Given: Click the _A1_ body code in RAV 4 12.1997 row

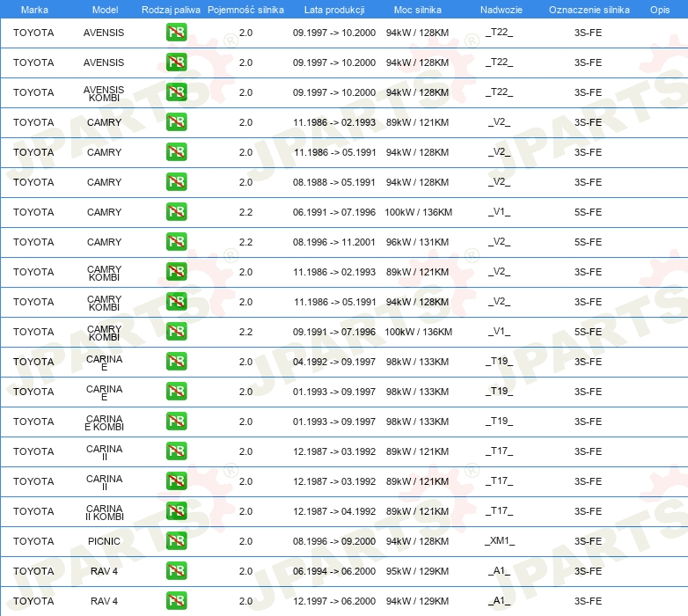Looking at the screenshot, I should (x=500, y=601).
